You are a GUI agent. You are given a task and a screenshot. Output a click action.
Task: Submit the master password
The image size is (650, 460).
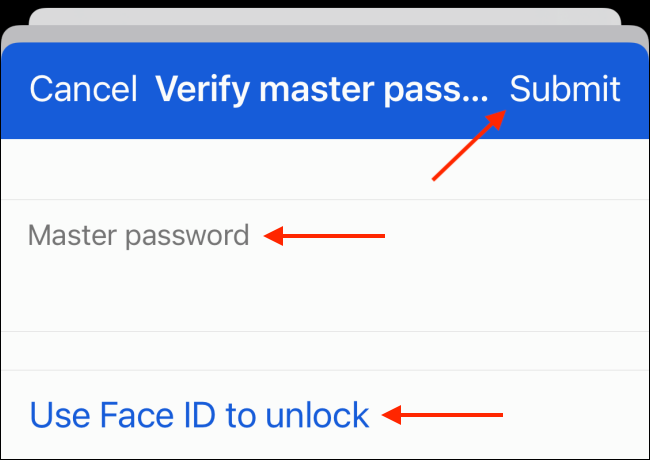(x=565, y=89)
